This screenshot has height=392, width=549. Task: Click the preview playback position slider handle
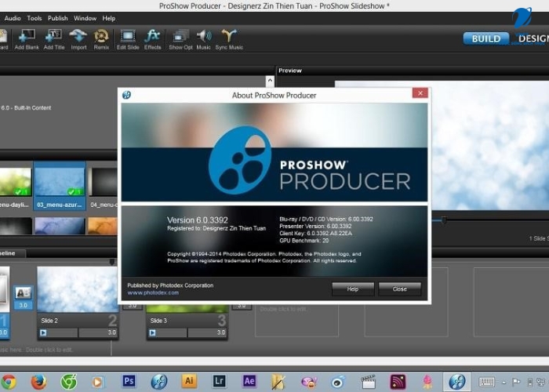pyautogui.click(x=444, y=220)
